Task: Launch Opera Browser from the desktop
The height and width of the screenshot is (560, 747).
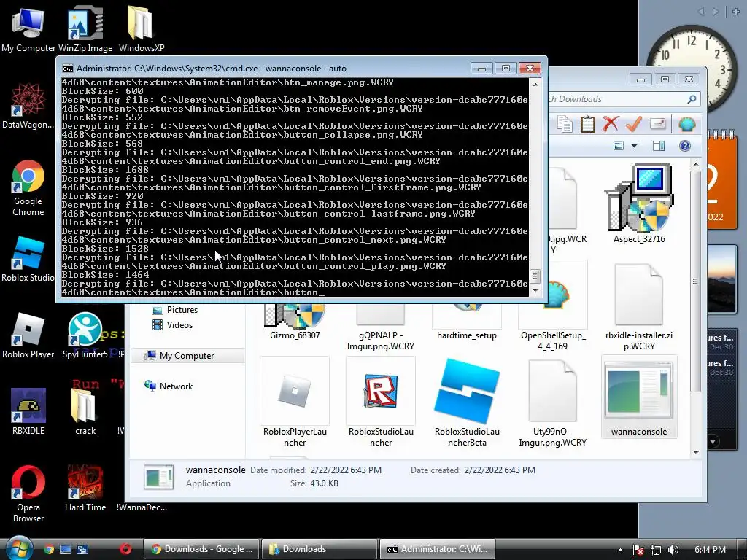Action: pos(28,494)
